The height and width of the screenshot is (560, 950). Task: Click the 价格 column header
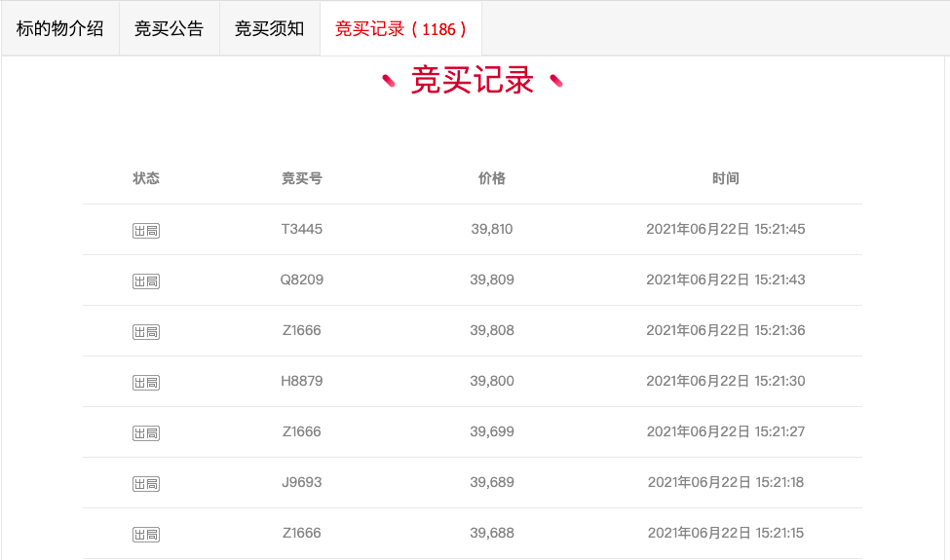(x=492, y=178)
